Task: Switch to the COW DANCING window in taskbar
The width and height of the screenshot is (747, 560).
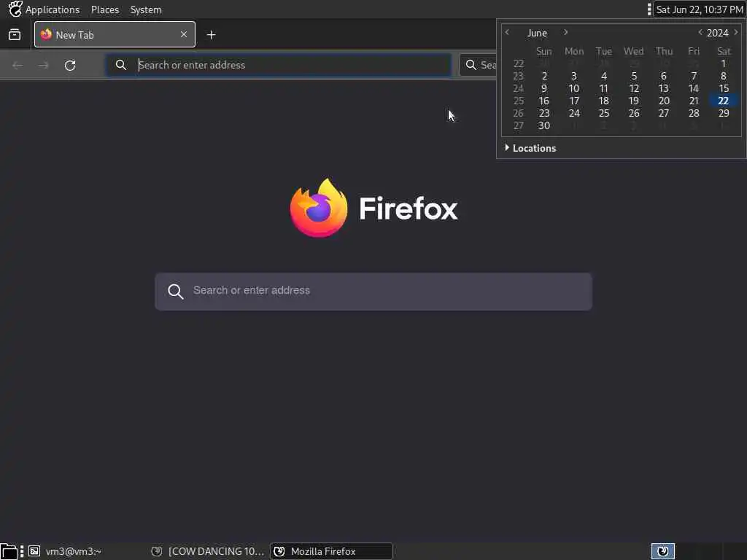Action: 208,551
